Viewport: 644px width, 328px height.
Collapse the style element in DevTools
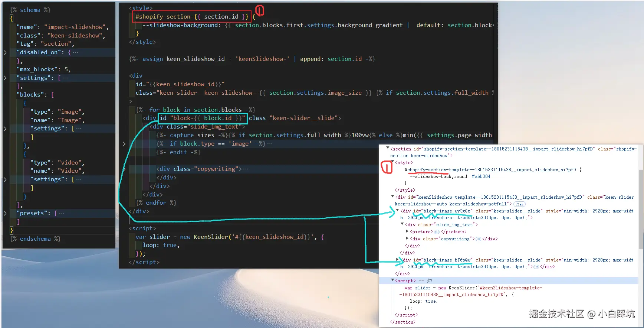click(392, 162)
